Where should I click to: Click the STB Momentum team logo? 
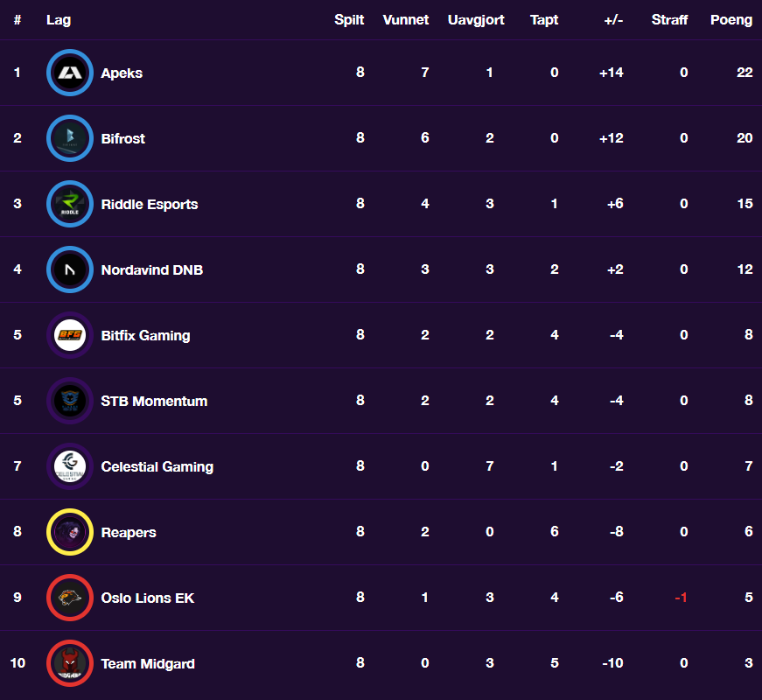[x=70, y=401]
